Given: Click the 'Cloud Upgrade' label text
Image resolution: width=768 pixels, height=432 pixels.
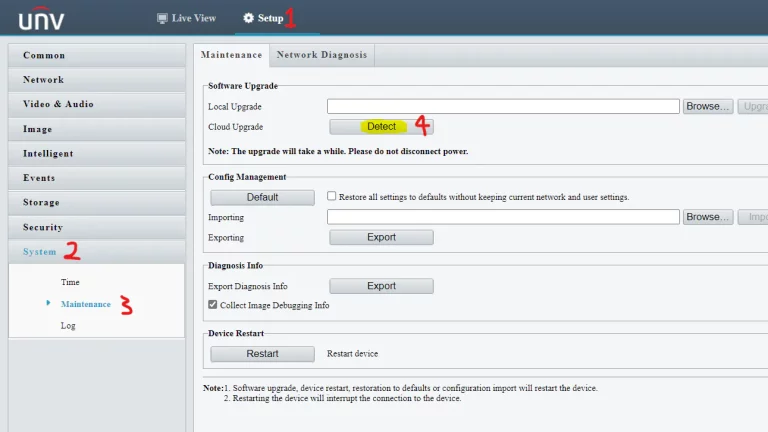Looking at the screenshot, I should pos(236,127).
